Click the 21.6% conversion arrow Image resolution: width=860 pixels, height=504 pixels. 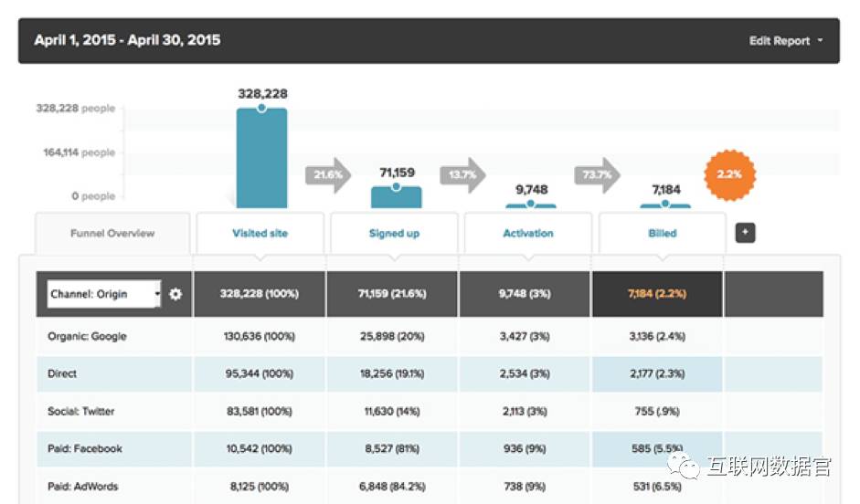click(327, 173)
